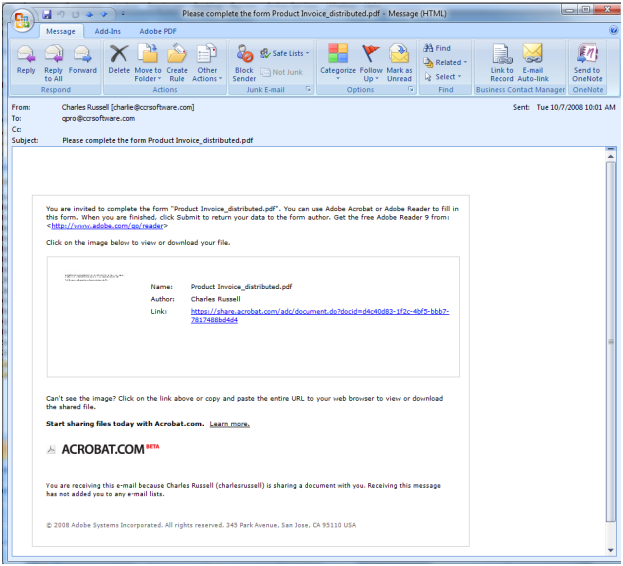Click Redo in Quick Access toolbar
623x566 pixels.
tap(75, 14)
